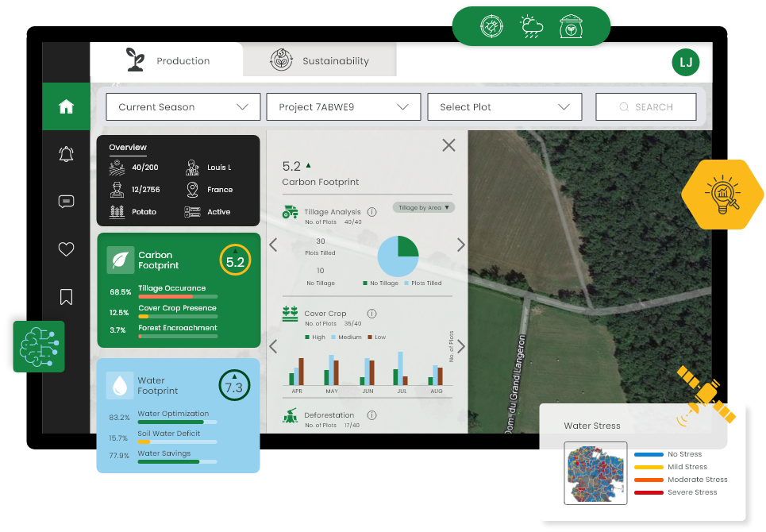Open the chat messages icon
Screen dimensions: 766x532
coord(66,201)
